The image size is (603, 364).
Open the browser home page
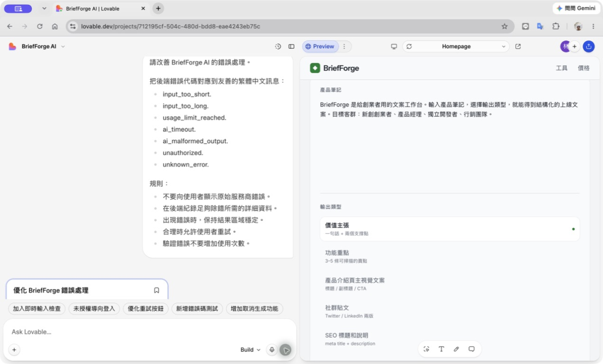(55, 26)
